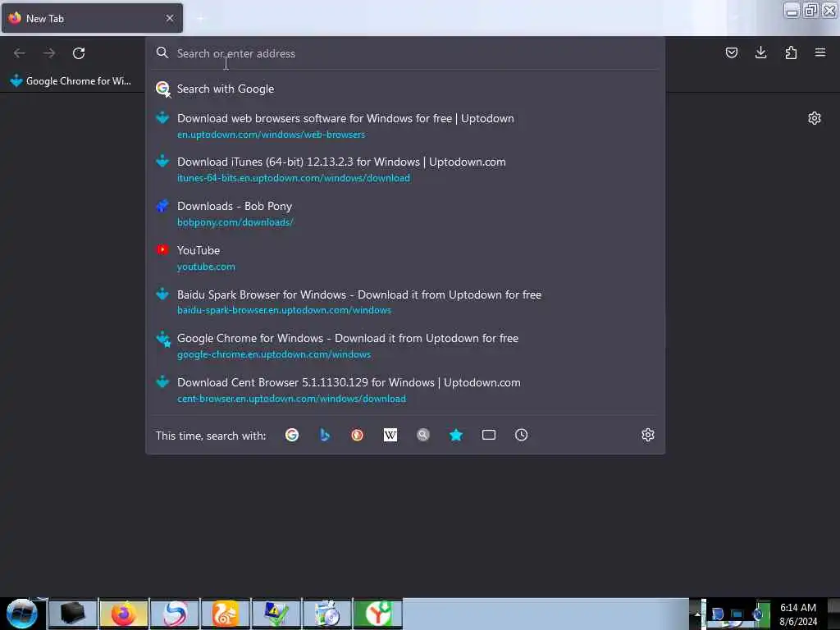Search history using the clock icon
Image resolution: width=840 pixels, height=630 pixels.
[521, 435]
